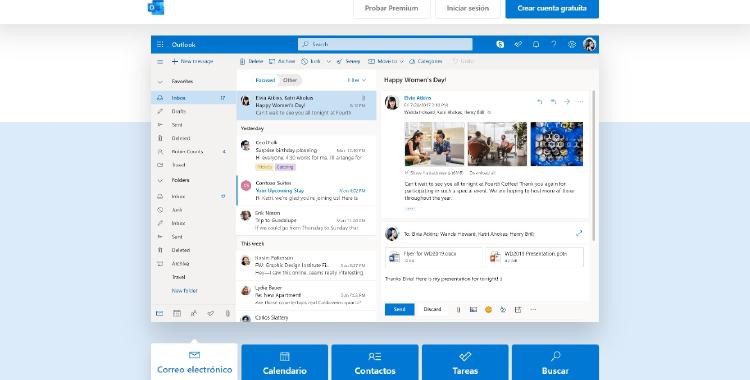Open the Files paperclip icon at the sidebar bottom
Viewport: 750px width, 380px height.
(x=228, y=313)
